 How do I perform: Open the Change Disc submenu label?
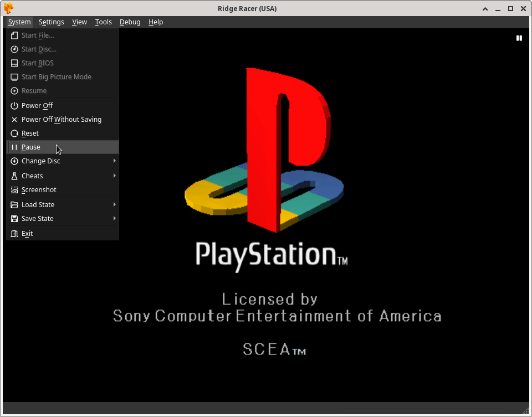pyautogui.click(x=40, y=161)
